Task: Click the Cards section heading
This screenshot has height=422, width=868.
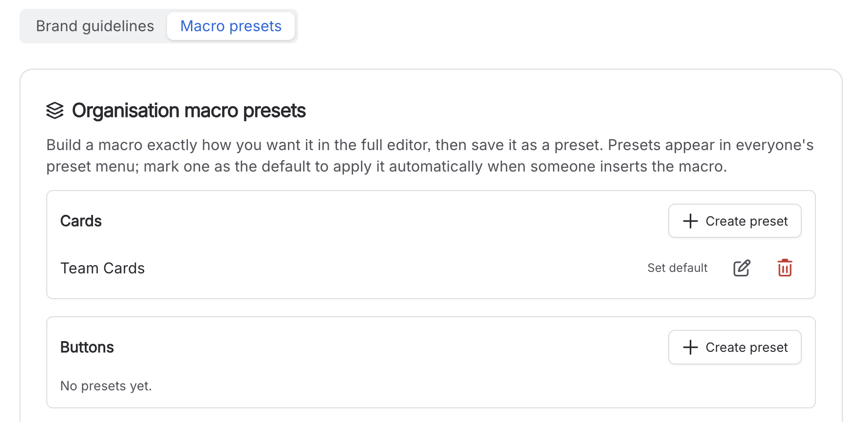Action: [81, 221]
